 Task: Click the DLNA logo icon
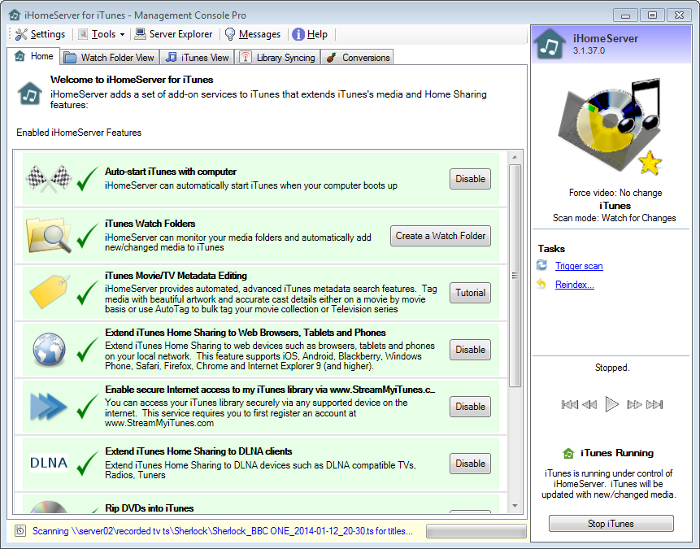pyautogui.click(x=49, y=463)
